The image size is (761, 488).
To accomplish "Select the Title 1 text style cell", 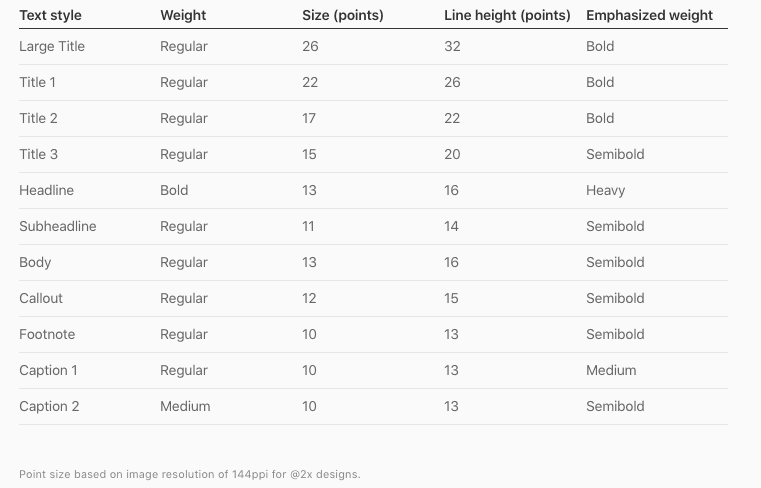I will click(38, 82).
